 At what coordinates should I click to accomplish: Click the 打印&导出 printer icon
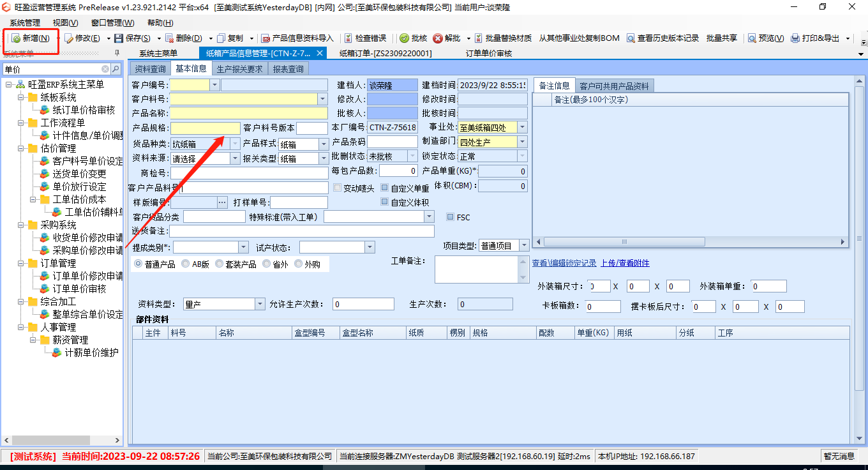coord(795,38)
